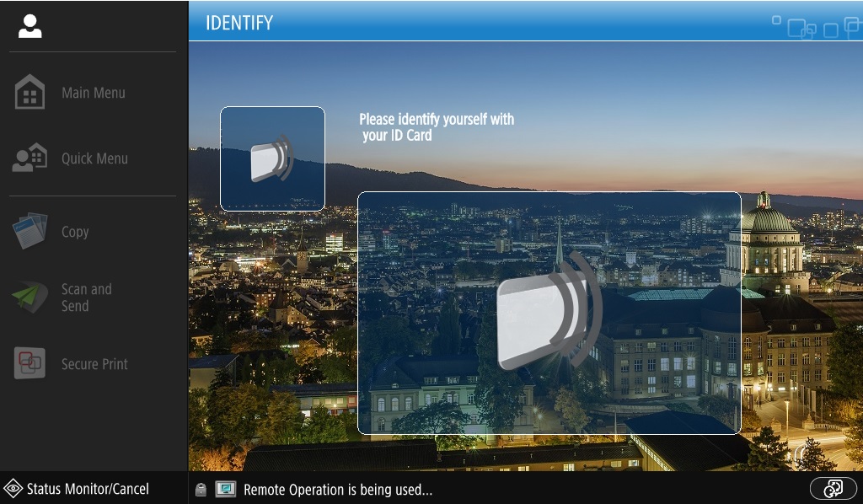Screen dimensions: 863x504
Task: Click the padlock icon in the status bar
Action: [200, 489]
